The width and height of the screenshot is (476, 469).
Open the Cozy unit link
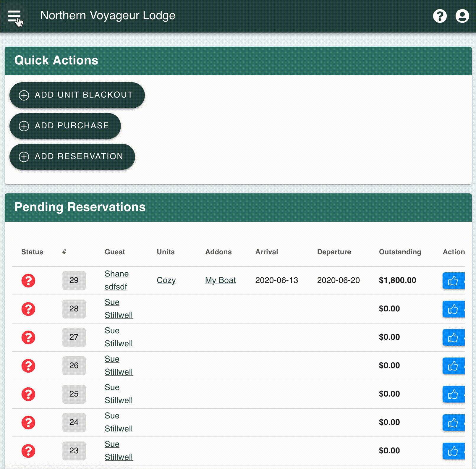click(166, 280)
